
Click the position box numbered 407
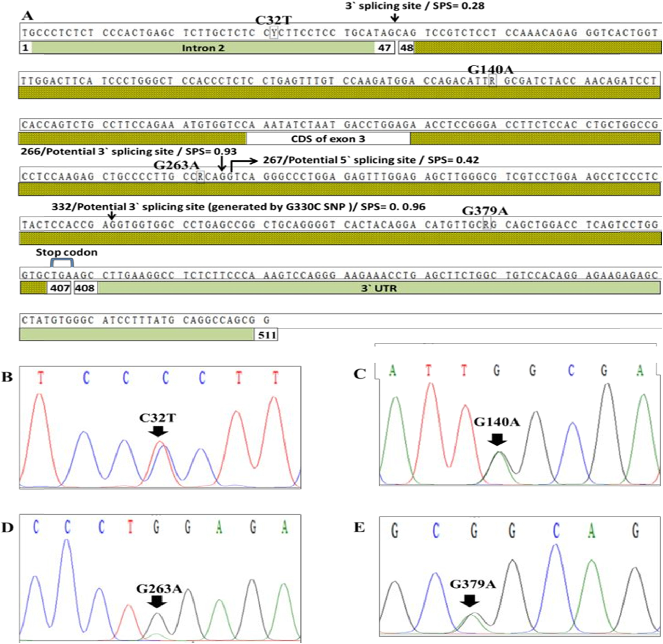[60, 288]
